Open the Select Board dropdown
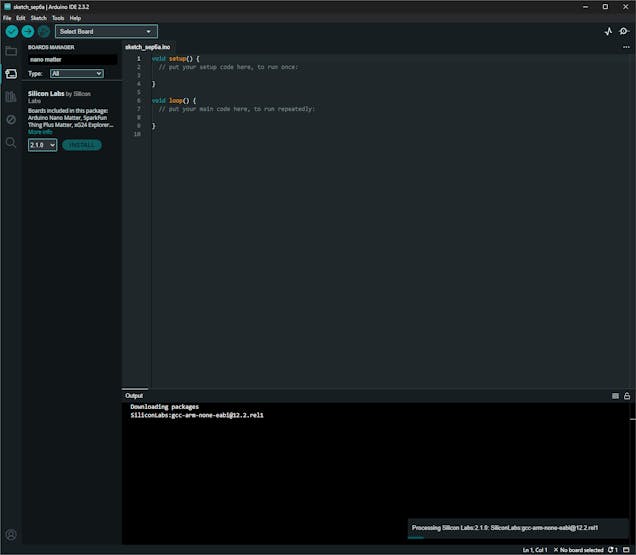Screen dimensions: 636x555 point(107,31)
